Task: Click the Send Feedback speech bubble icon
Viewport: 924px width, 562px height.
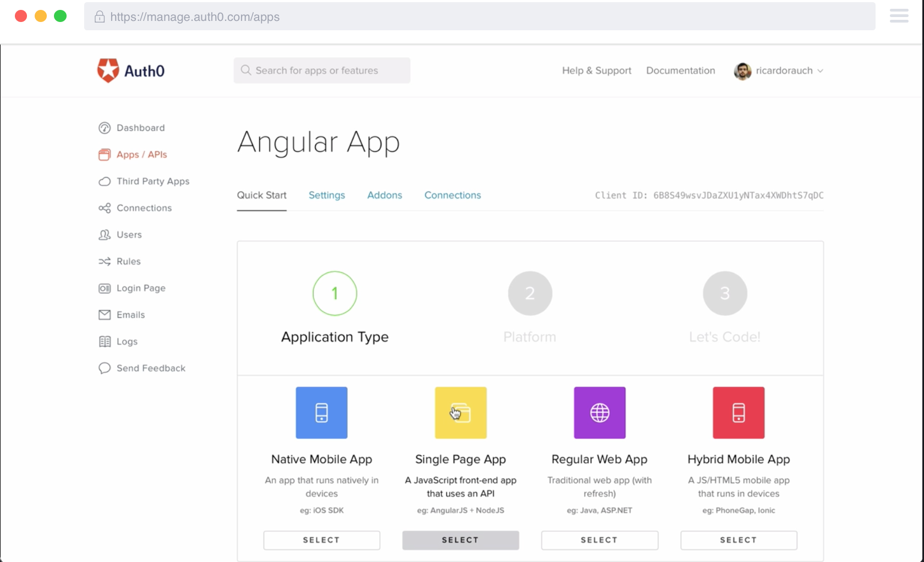Action: click(105, 368)
